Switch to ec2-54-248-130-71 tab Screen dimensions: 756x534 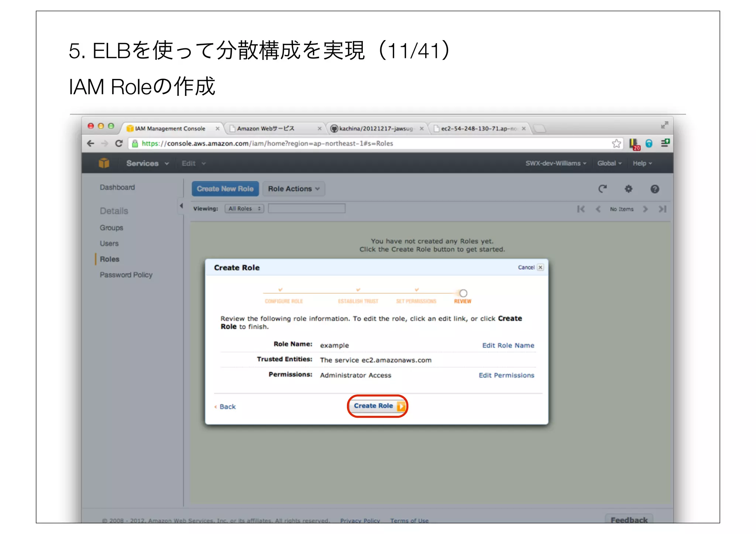479,128
